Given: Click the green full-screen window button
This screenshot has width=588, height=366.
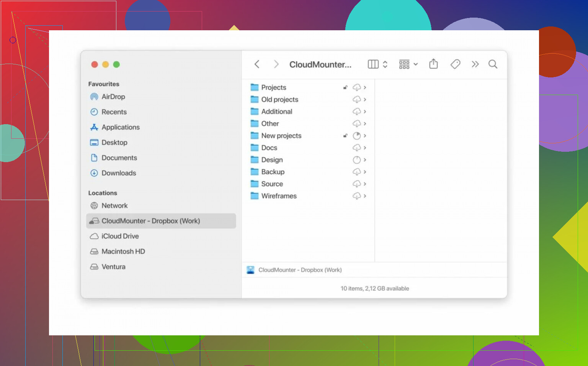Looking at the screenshot, I should tap(116, 64).
